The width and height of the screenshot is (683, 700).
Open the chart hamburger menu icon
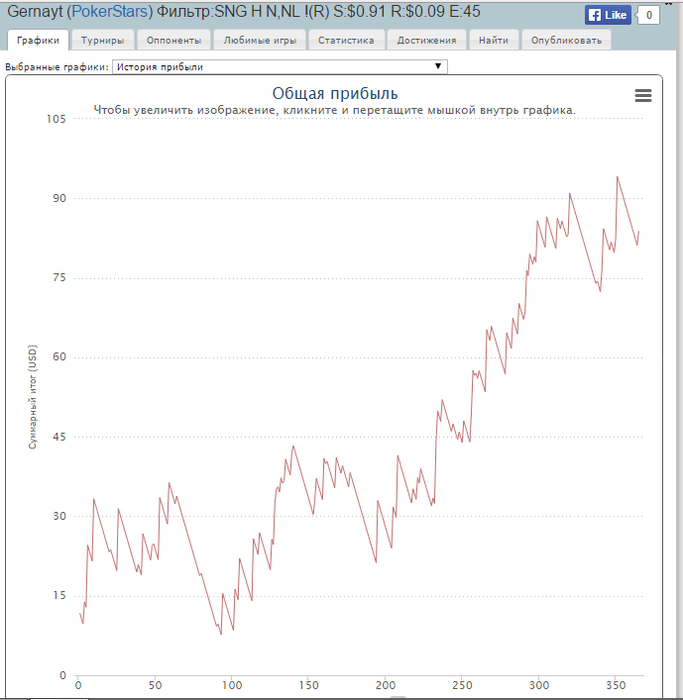(643, 95)
